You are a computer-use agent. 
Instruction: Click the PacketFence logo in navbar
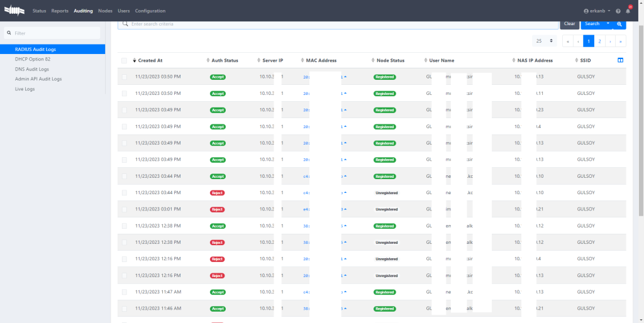click(16, 11)
